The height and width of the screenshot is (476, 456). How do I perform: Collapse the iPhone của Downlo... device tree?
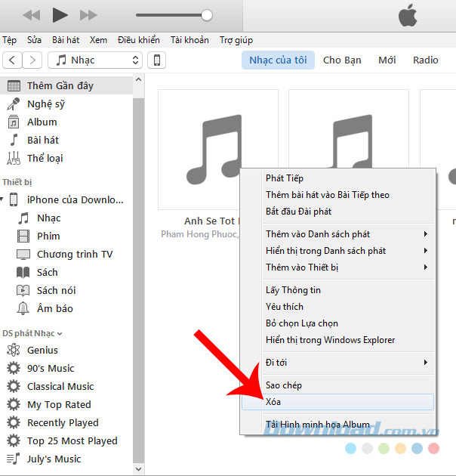pyautogui.click(x=2, y=199)
